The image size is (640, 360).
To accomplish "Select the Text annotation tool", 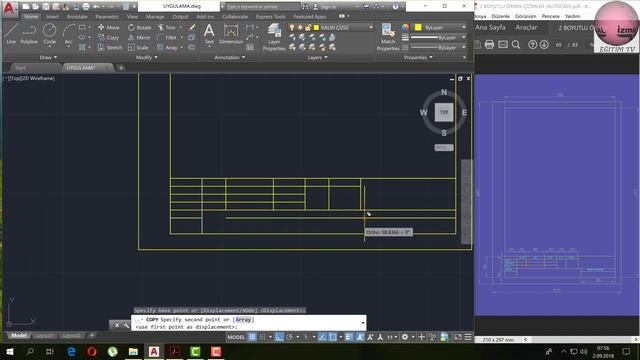I will point(209,33).
